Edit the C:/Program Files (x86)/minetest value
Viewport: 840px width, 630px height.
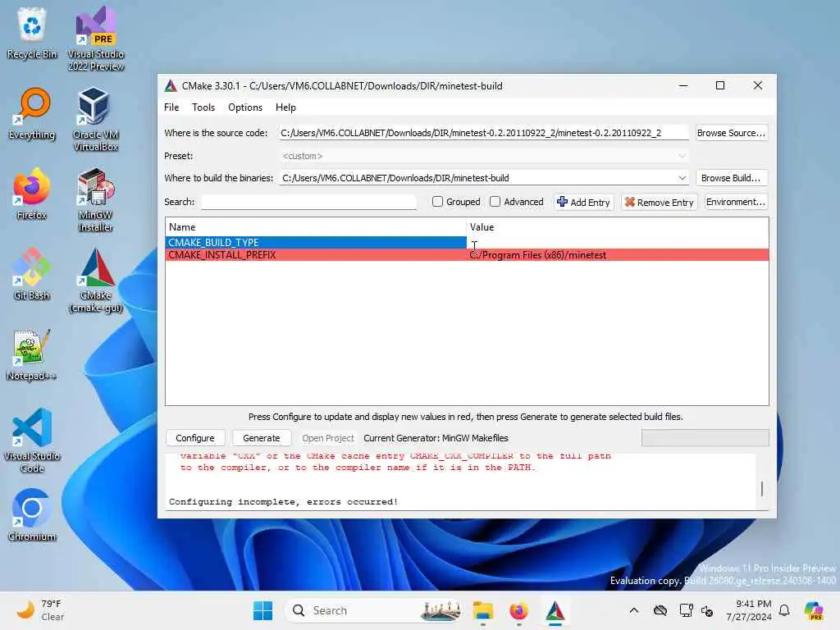pos(538,255)
